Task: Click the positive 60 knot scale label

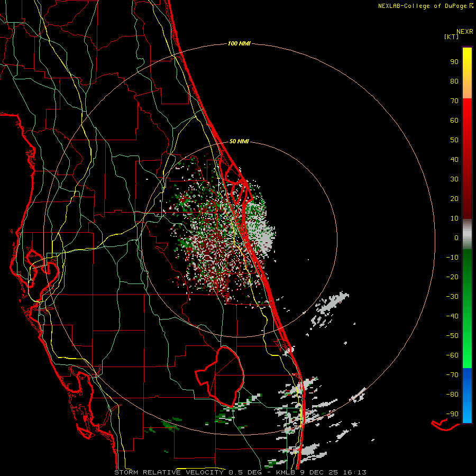Action: click(x=454, y=121)
